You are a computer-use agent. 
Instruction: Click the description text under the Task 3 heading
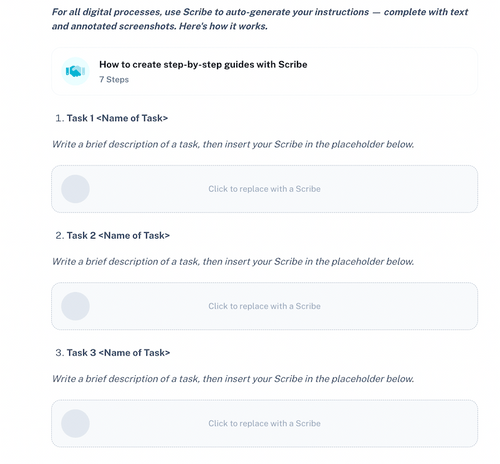tap(233, 379)
